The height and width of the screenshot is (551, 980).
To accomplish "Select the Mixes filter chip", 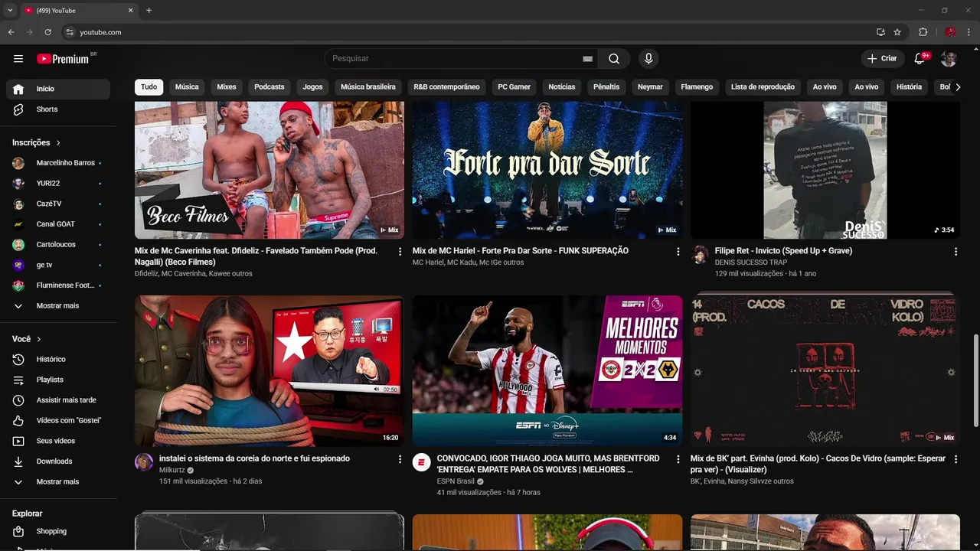I will (227, 87).
